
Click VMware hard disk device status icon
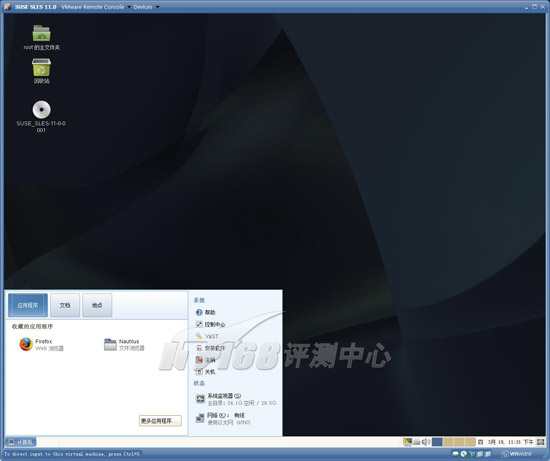tap(456, 454)
